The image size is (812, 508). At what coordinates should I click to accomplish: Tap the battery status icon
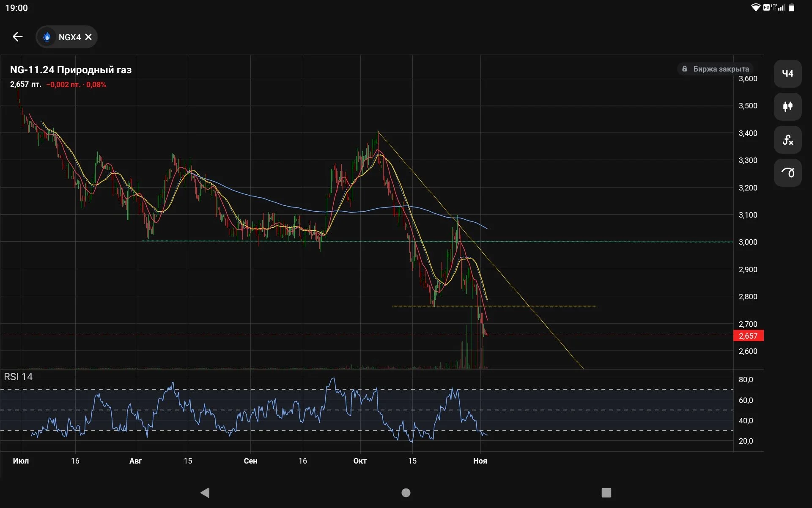click(792, 8)
